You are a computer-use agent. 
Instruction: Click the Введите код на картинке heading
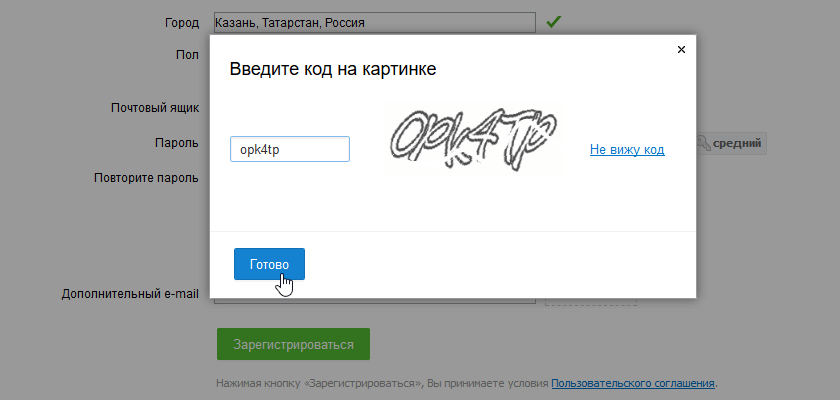click(x=333, y=69)
